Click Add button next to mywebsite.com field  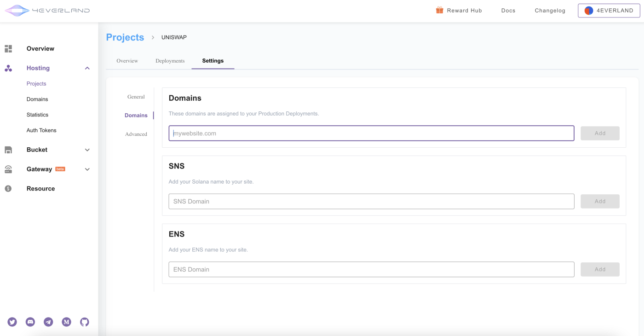tap(600, 133)
